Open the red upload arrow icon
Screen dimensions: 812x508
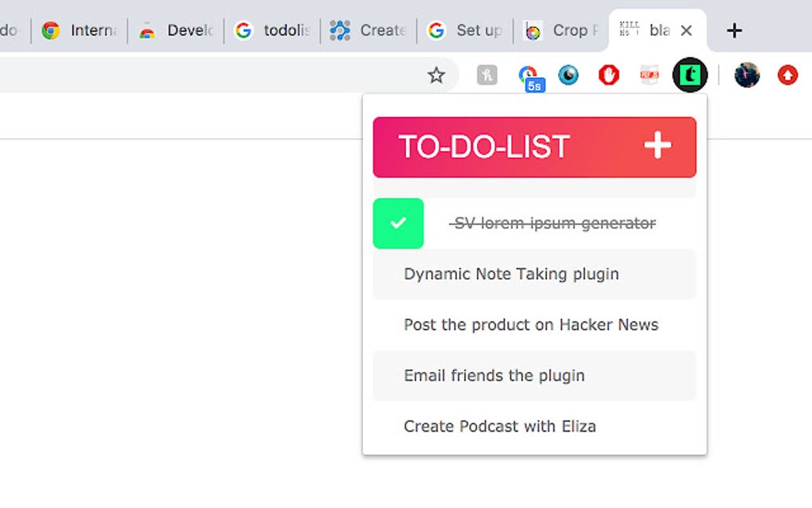[787, 75]
